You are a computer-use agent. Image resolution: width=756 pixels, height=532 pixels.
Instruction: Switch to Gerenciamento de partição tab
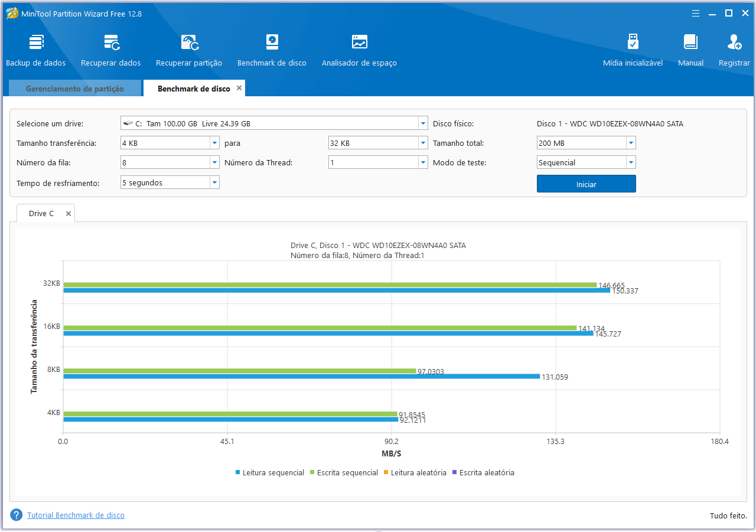[x=75, y=89]
